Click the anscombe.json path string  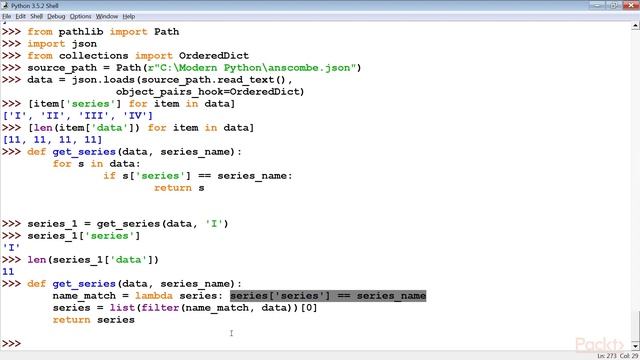[x=252, y=68]
